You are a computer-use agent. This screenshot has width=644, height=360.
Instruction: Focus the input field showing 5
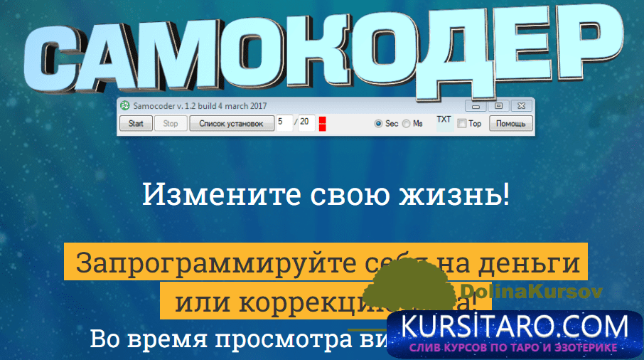point(284,123)
